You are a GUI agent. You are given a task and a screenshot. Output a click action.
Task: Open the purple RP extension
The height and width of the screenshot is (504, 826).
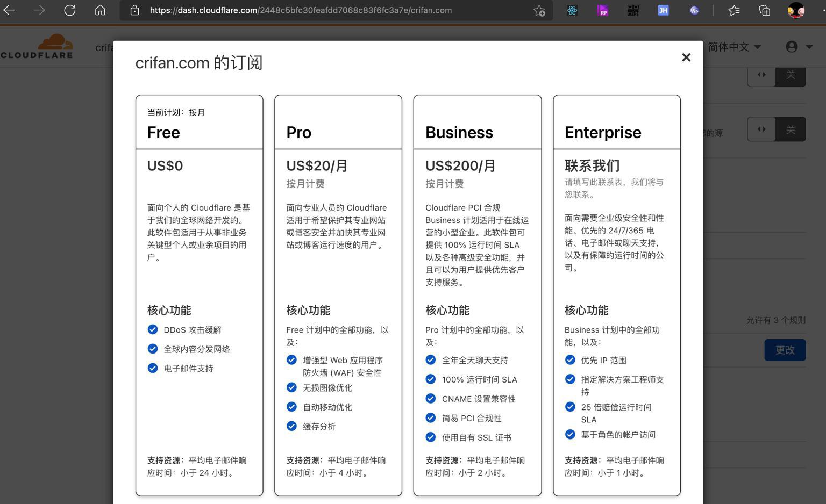pyautogui.click(x=602, y=10)
